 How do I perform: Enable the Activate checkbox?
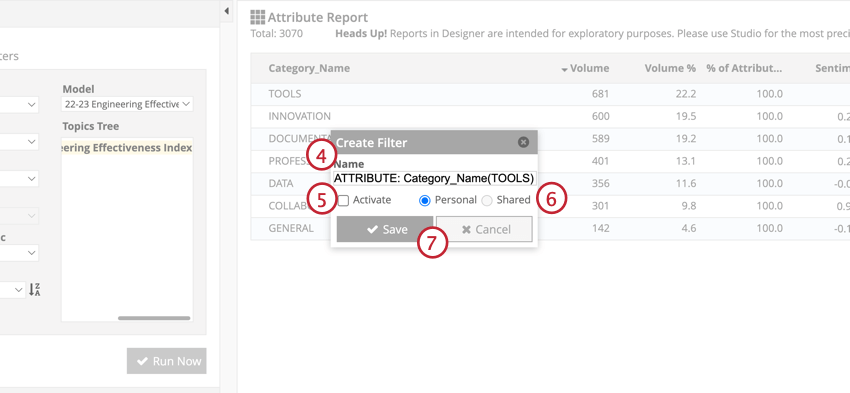pos(343,201)
